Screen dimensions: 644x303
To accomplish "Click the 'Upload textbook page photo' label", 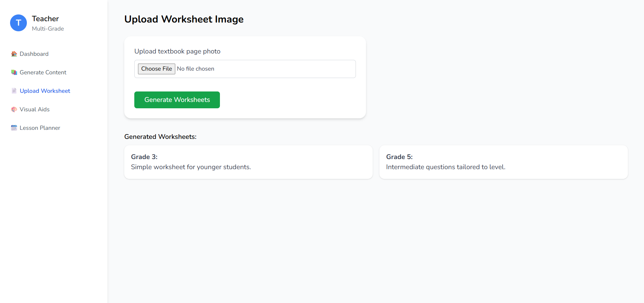I will pyautogui.click(x=177, y=51).
